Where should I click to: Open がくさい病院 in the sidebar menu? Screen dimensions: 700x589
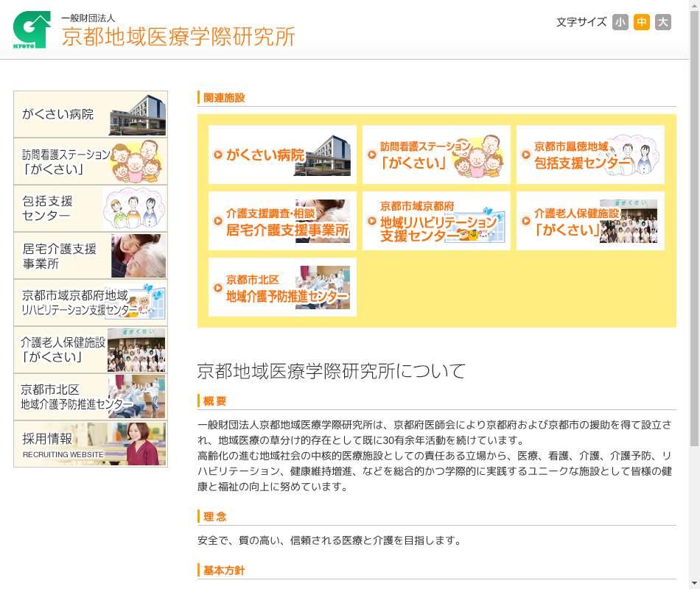(91, 114)
